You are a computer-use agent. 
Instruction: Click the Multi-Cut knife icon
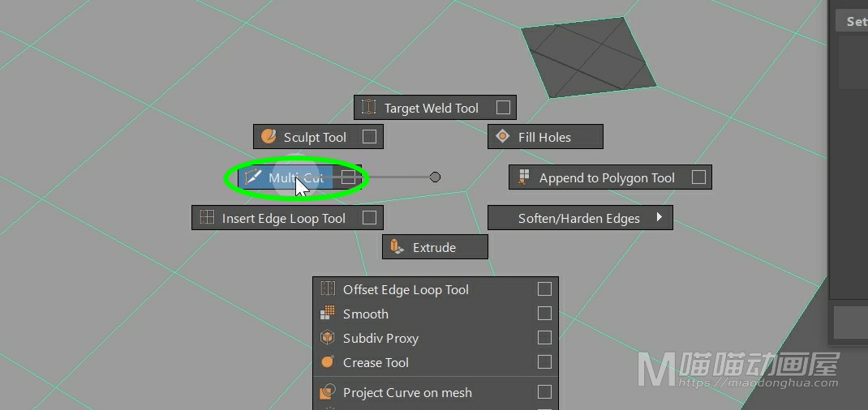(x=253, y=177)
